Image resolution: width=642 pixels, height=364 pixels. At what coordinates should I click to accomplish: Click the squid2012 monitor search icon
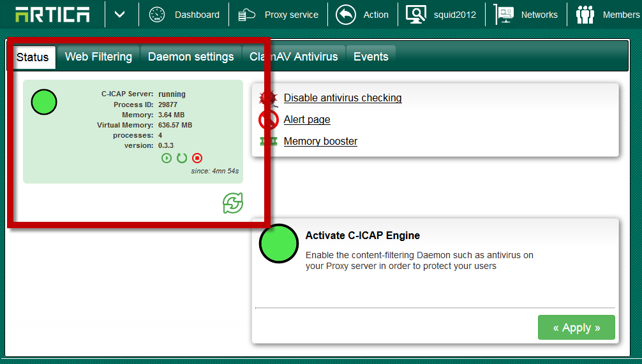(416, 14)
